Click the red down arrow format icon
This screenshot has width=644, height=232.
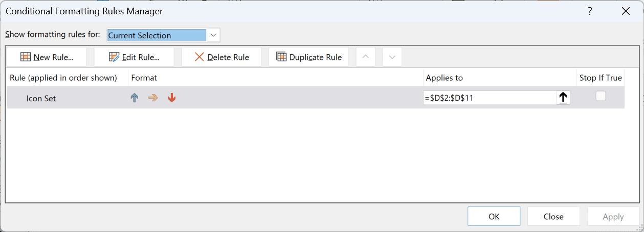(172, 98)
